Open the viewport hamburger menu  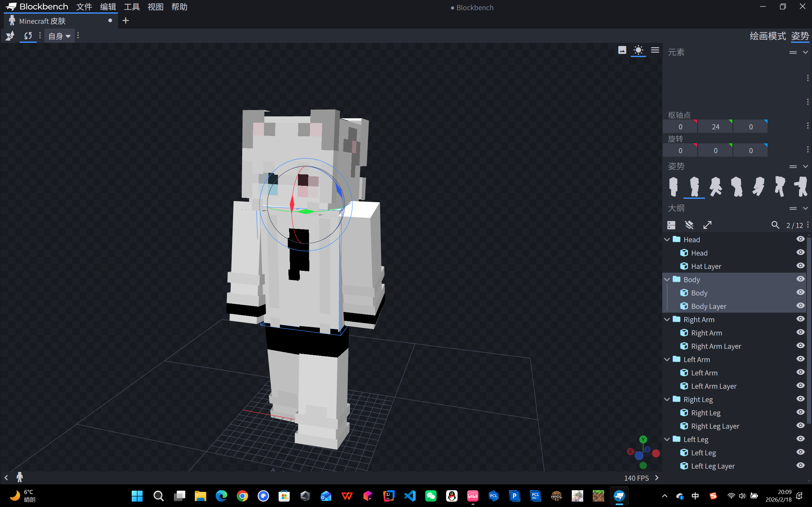[x=655, y=50]
